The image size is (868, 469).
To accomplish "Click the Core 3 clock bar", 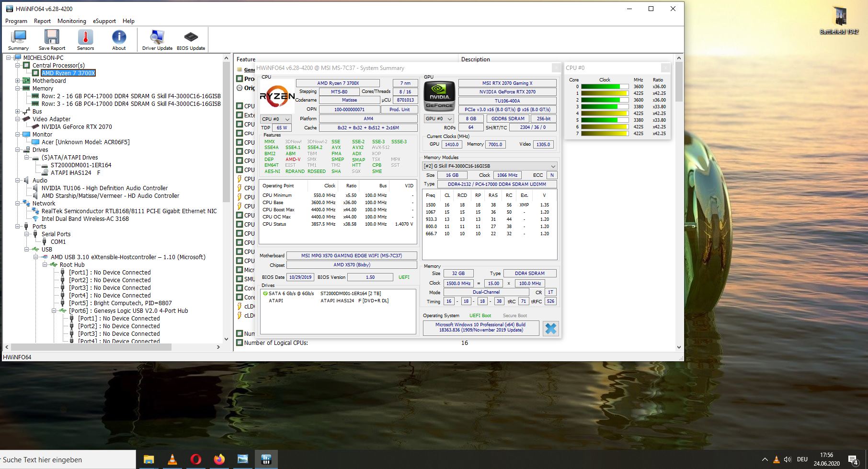I will (x=605, y=107).
